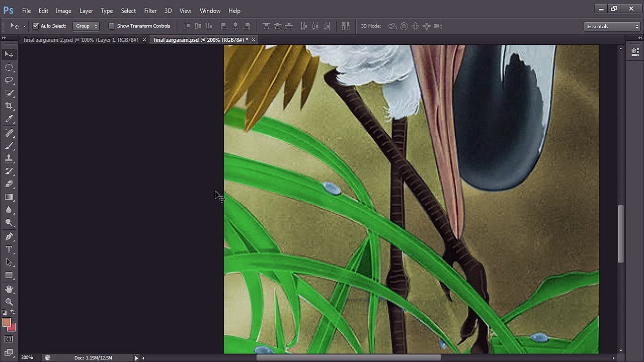Select the Hand tool
This screenshot has height=362, width=644.
[9, 289]
